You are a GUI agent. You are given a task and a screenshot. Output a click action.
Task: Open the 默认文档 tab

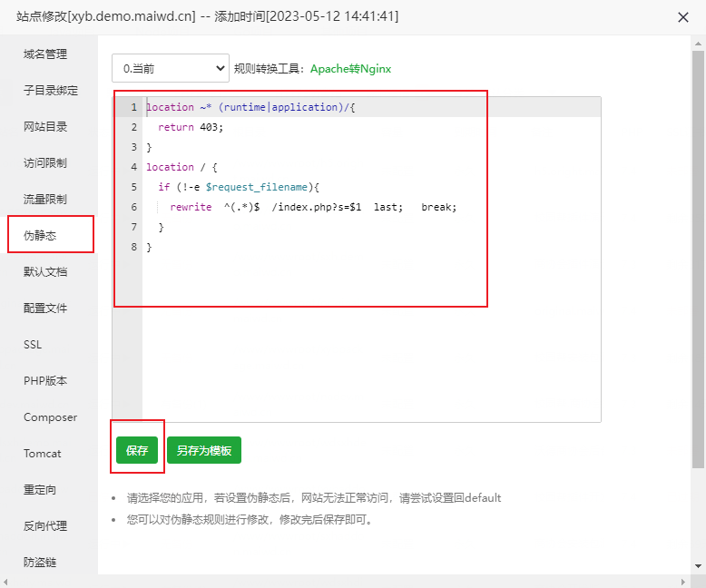45,272
